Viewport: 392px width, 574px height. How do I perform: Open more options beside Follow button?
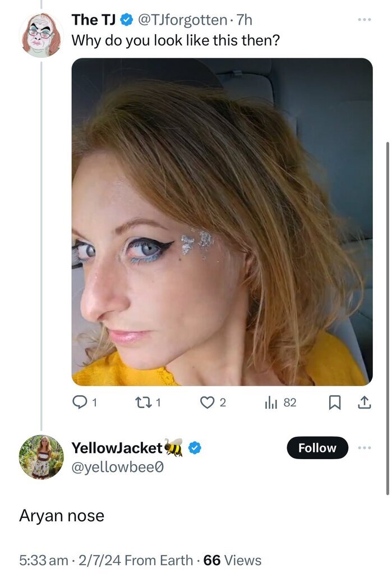click(365, 448)
